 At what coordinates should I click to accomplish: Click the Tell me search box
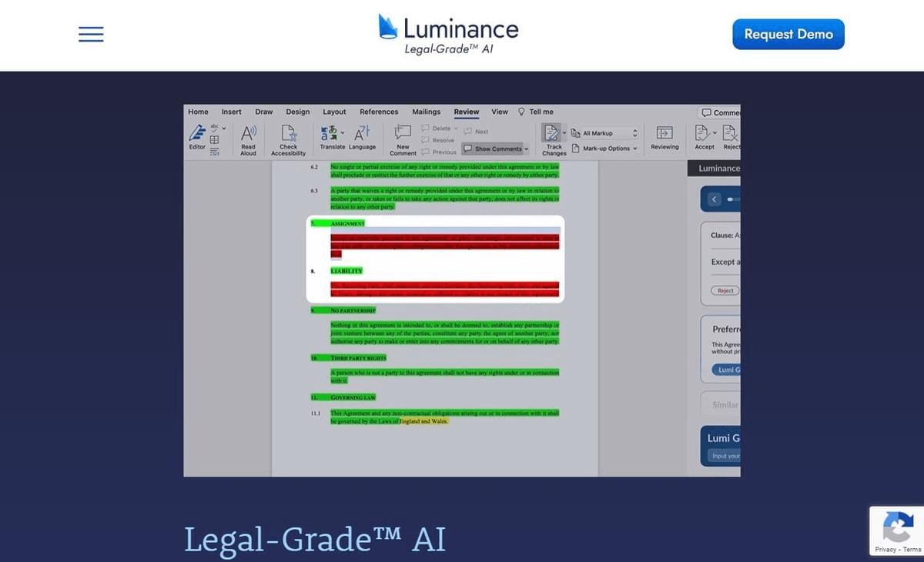[536, 112]
